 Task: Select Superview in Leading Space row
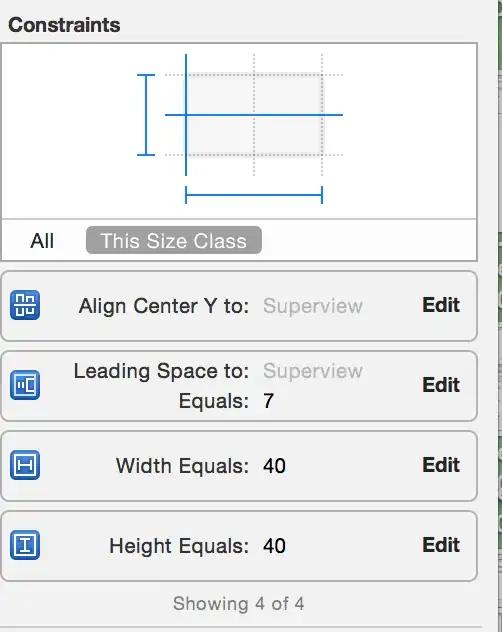coord(313,371)
